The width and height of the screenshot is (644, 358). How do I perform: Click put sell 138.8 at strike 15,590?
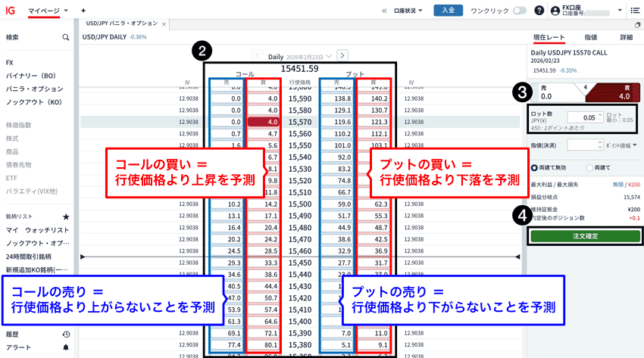[336, 98]
